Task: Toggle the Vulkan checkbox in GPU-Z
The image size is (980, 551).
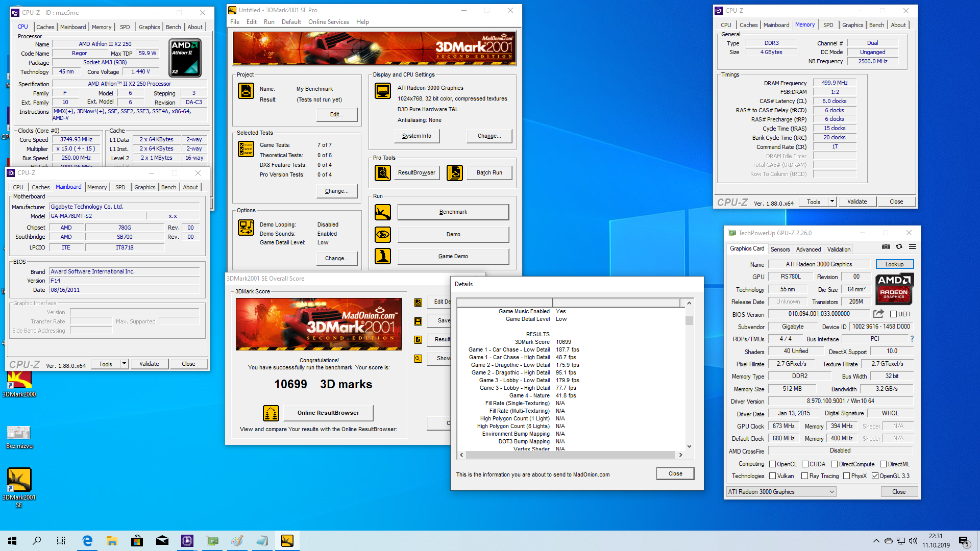Action: pyautogui.click(x=773, y=476)
